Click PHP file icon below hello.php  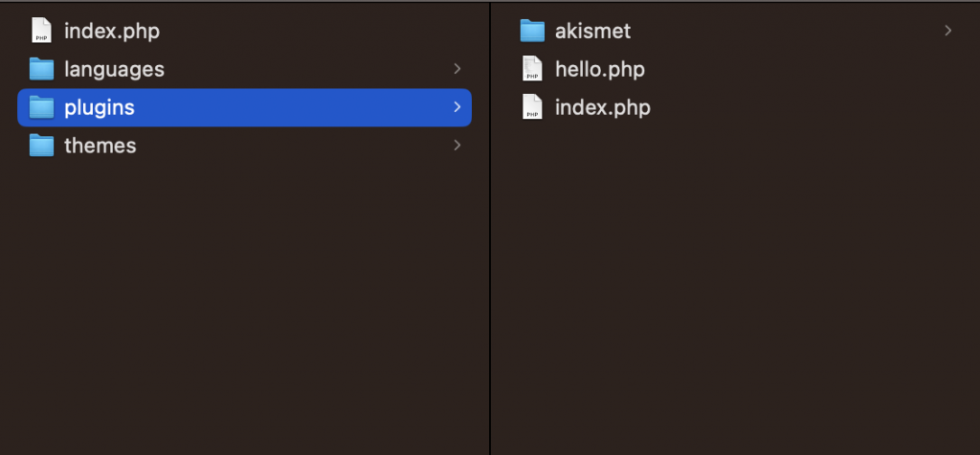pyautogui.click(x=532, y=107)
